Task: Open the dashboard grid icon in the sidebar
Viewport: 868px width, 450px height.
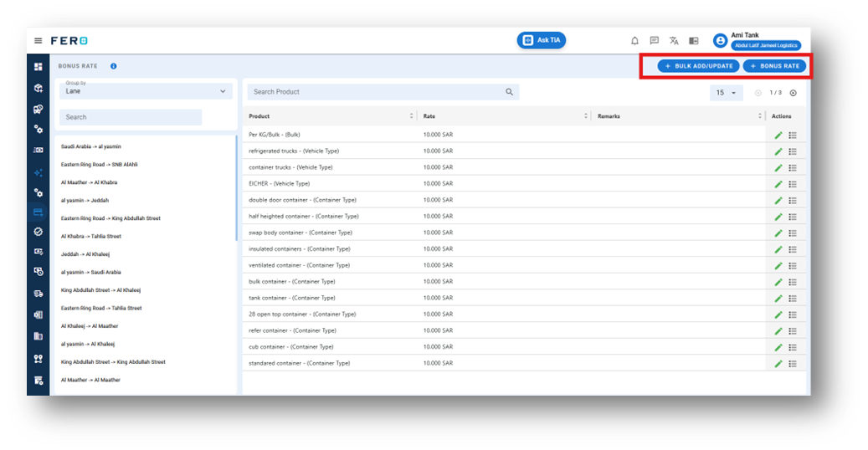Action: click(39, 67)
